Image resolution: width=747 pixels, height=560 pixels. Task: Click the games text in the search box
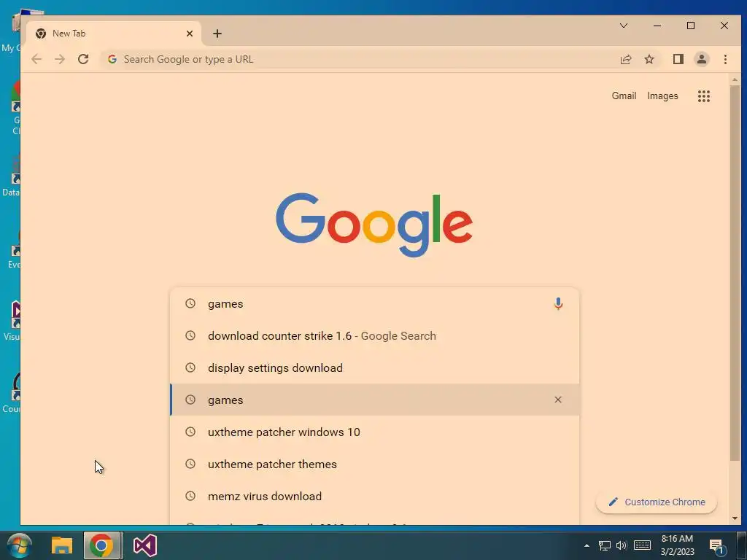click(x=225, y=304)
